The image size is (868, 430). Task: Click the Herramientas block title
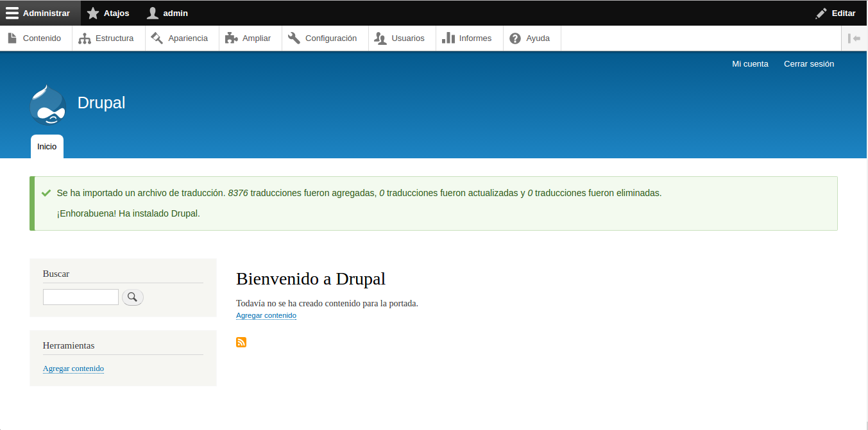coord(69,345)
